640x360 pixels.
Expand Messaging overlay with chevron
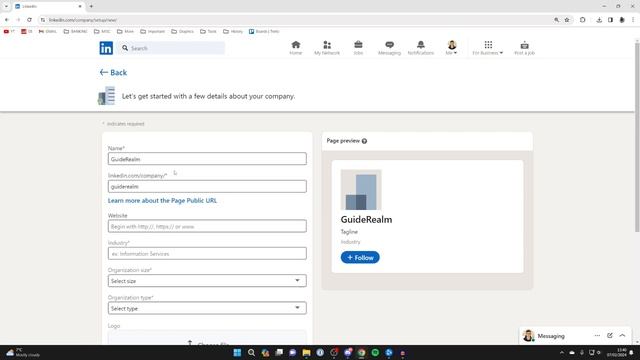(622, 336)
